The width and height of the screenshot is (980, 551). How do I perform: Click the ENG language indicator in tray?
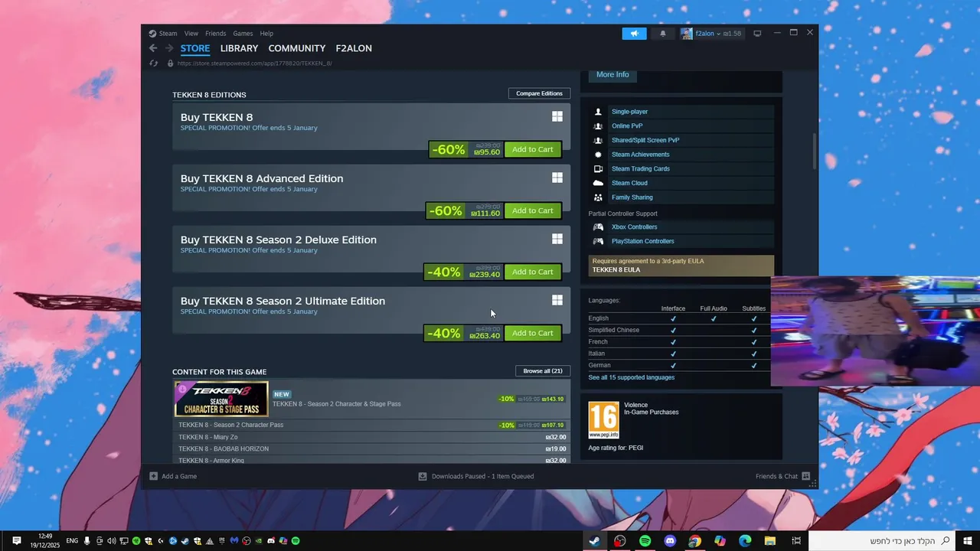click(x=72, y=541)
